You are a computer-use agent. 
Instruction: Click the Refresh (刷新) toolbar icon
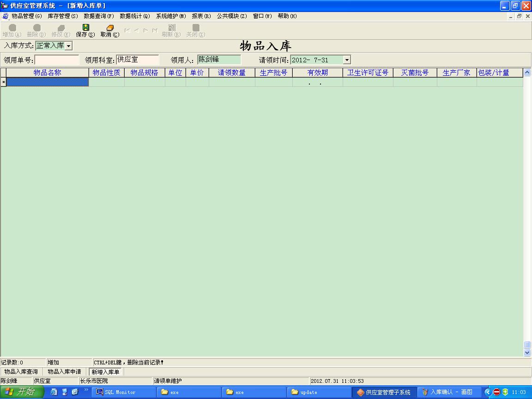(172, 28)
